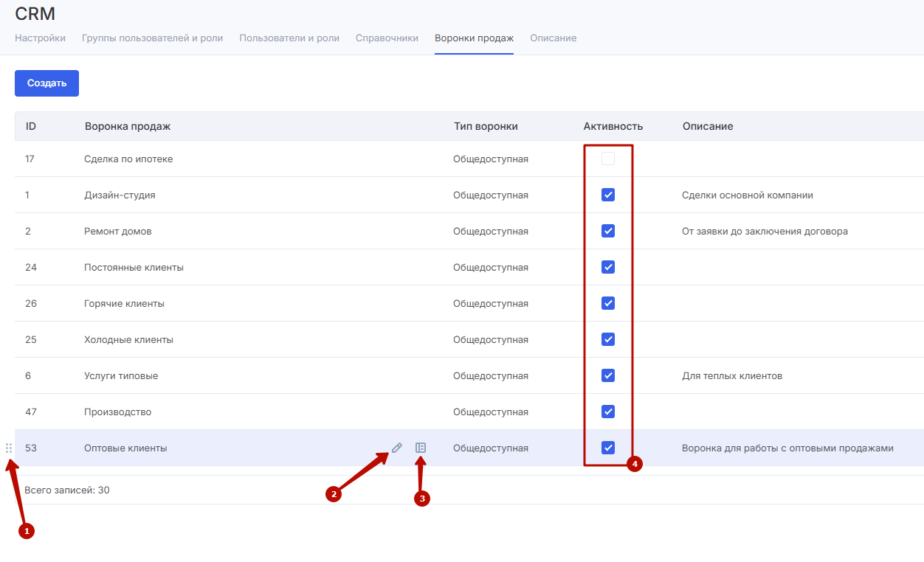Screen dimensions: 924x562
Task: Disable activity for Постоянные клиенты
Action: coord(608,267)
